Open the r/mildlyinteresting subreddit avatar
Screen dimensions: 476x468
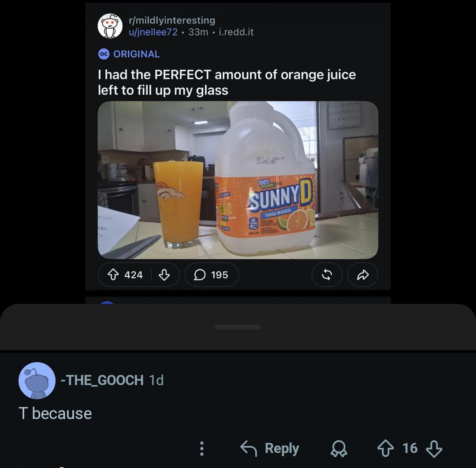[110, 26]
